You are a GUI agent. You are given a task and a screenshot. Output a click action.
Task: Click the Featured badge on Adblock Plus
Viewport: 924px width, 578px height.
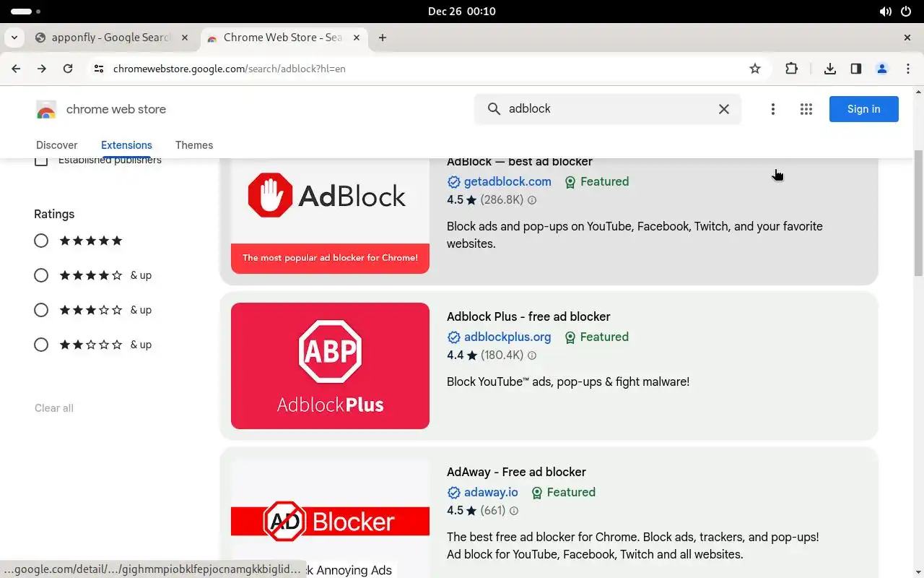tap(596, 337)
